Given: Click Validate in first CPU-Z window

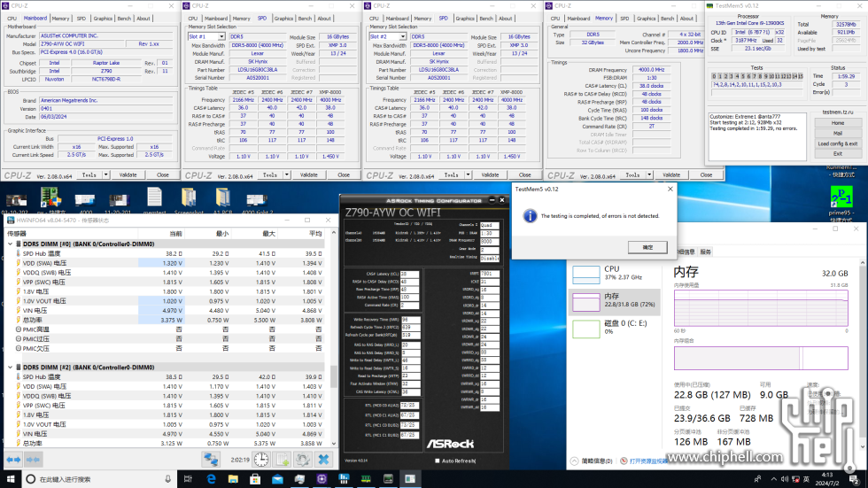Looking at the screenshot, I should pos(128,174).
